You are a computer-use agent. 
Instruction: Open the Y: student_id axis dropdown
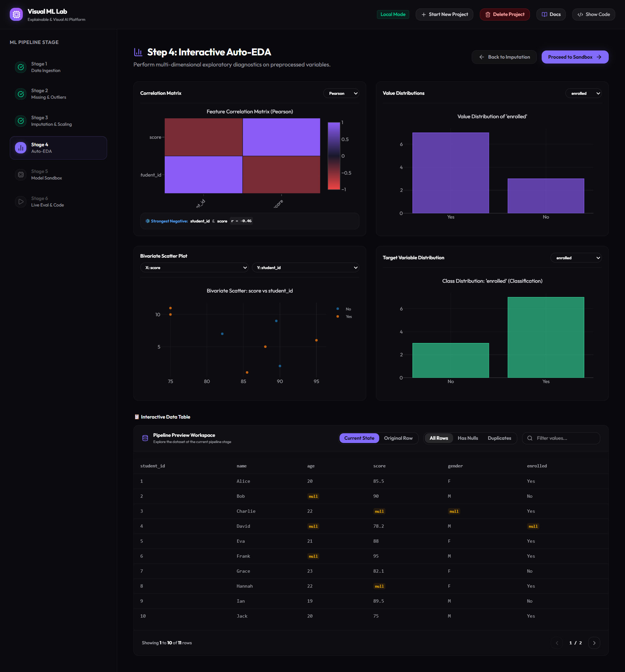[305, 268]
